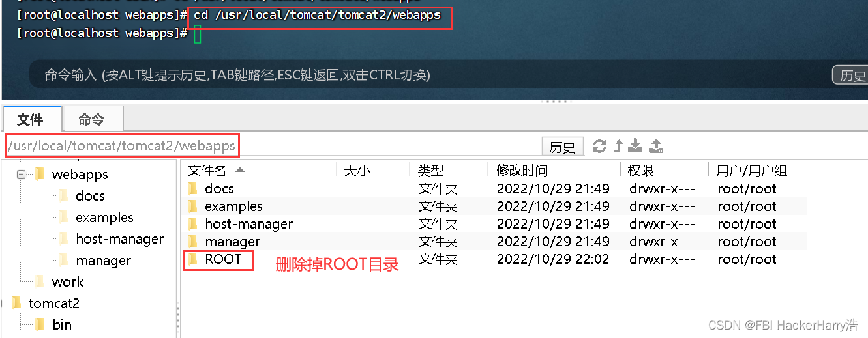Select webapps folder in tree
Screen dimensions: 868x338
coord(80,174)
